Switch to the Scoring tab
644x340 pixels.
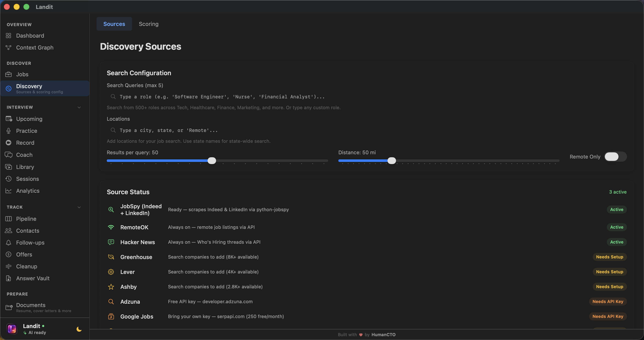click(x=148, y=24)
